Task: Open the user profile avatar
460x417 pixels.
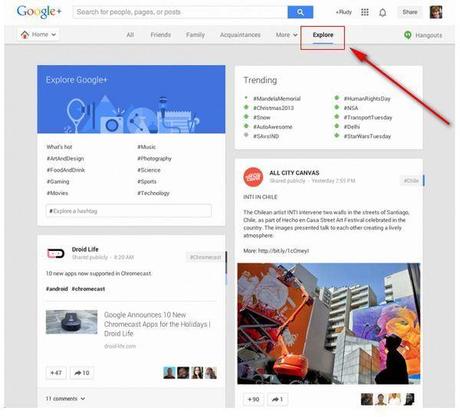Action: [x=436, y=12]
